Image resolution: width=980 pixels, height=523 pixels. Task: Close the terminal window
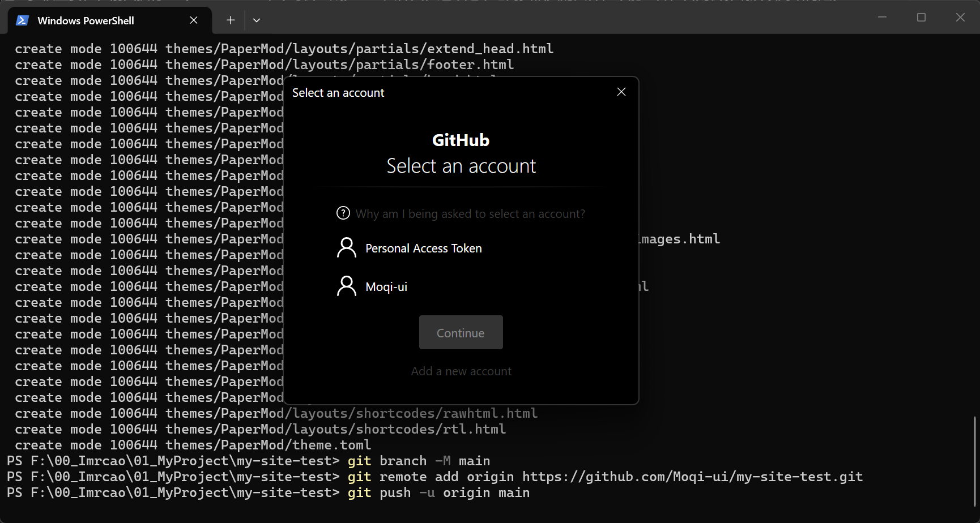point(960,18)
